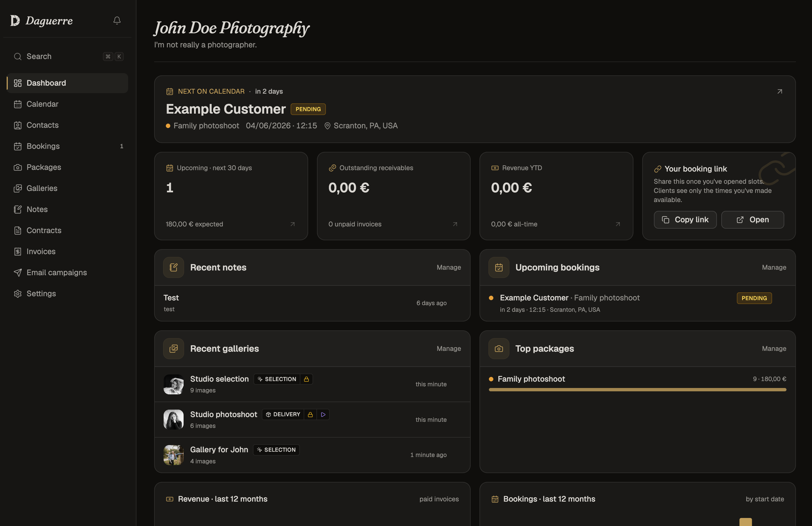
Task: Click the Bookings last 12 months title
Action: coord(549,499)
